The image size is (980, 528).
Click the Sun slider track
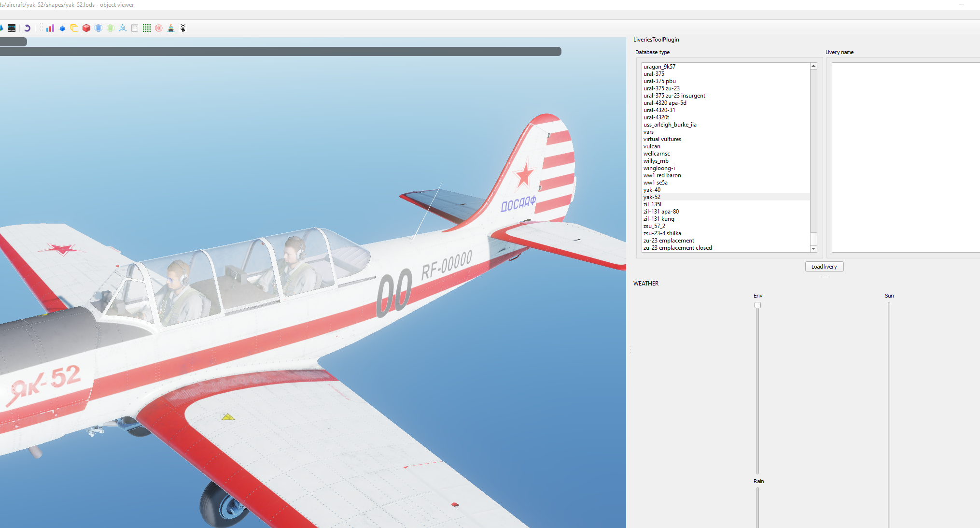[x=889, y=386]
